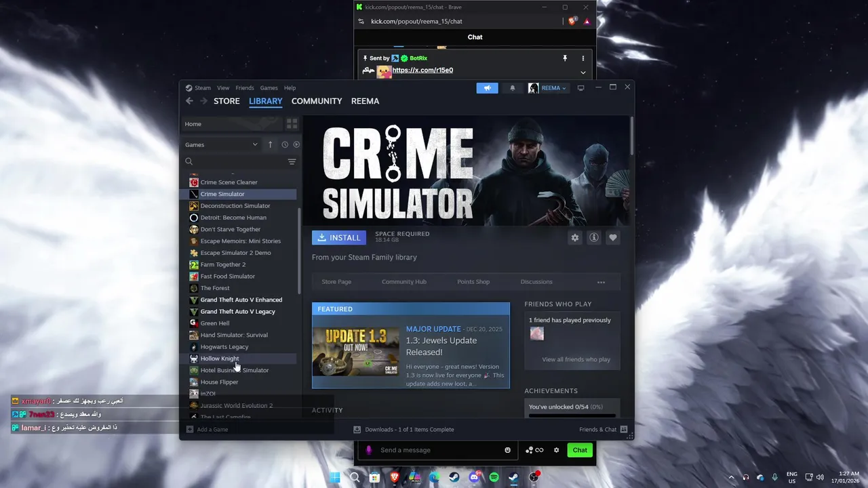Open the emoji picker in Kick chat
The width and height of the screenshot is (868, 488).
(507, 450)
